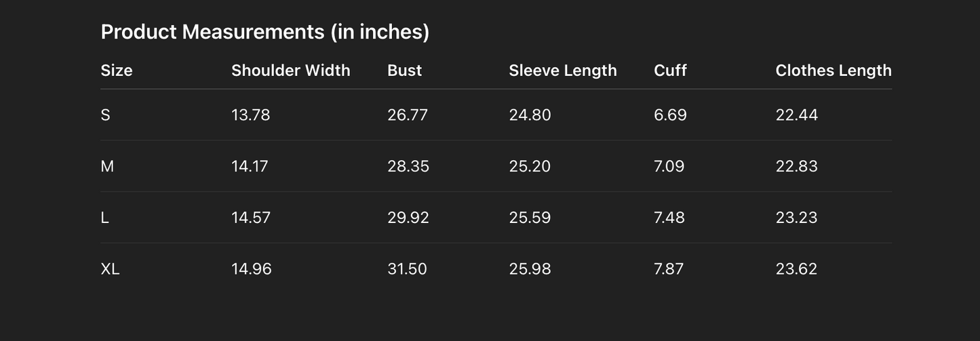The height and width of the screenshot is (341, 980).
Task: Select the Shoulder Width column header
Action: (290, 71)
